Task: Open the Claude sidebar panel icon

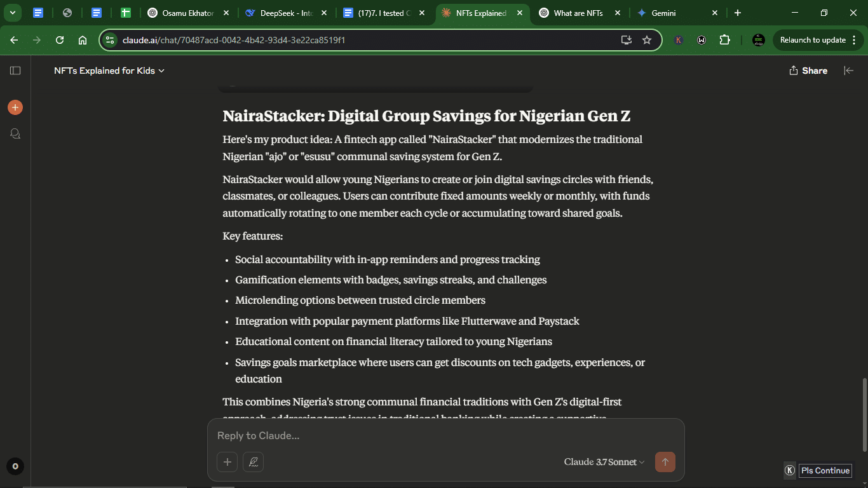Action: (15, 71)
